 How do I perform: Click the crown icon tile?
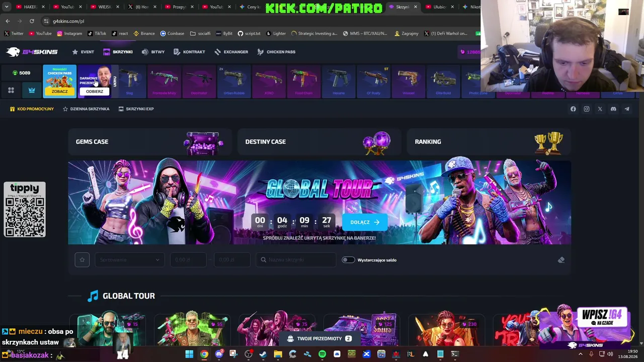coord(32,90)
